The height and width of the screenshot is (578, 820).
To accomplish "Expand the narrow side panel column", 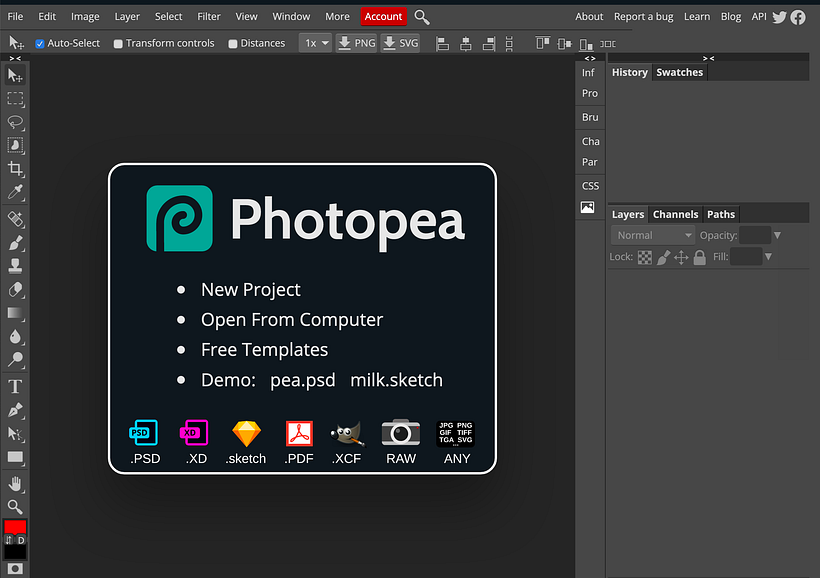I will pyautogui.click(x=590, y=59).
